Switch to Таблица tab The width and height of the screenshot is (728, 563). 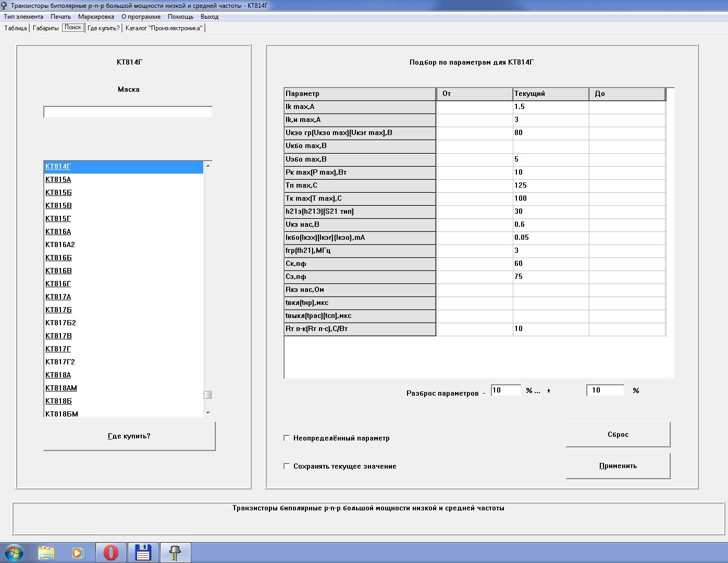pyautogui.click(x=16, y=28)
